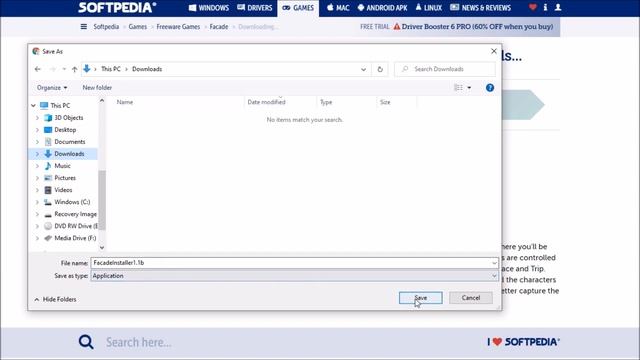
Task: Select Downloads in the address path
Action: [147, 69]
